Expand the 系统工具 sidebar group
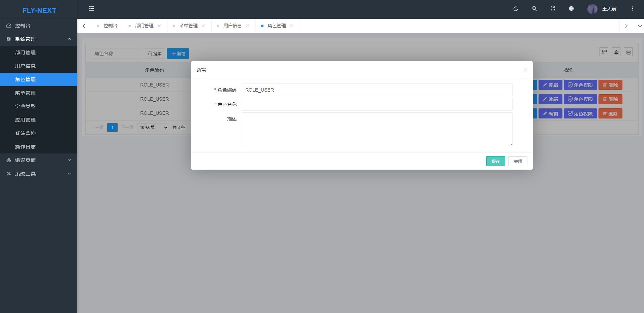644x313 pixels. coord(38,174)
